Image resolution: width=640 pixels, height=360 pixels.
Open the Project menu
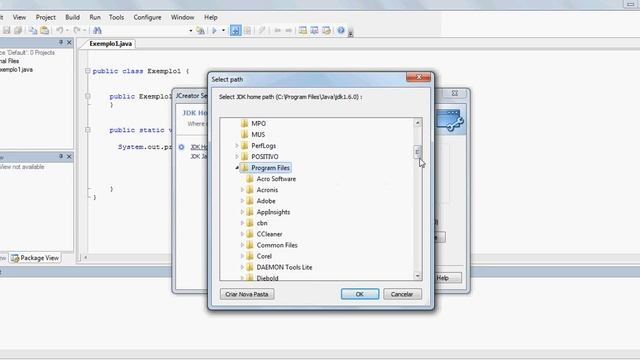(x=46, y=17)
